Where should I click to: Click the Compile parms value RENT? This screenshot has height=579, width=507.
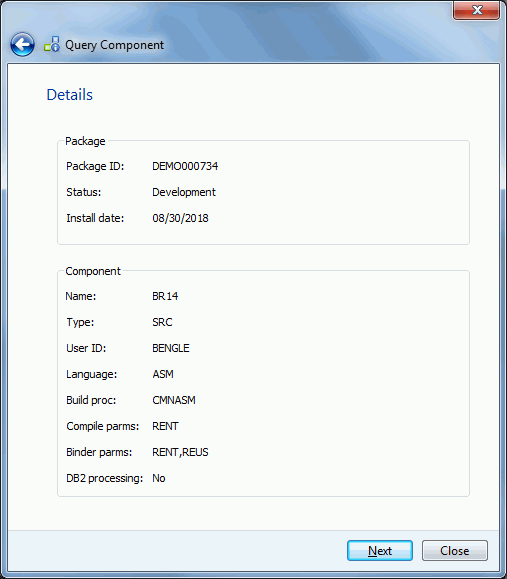(165, 426)
